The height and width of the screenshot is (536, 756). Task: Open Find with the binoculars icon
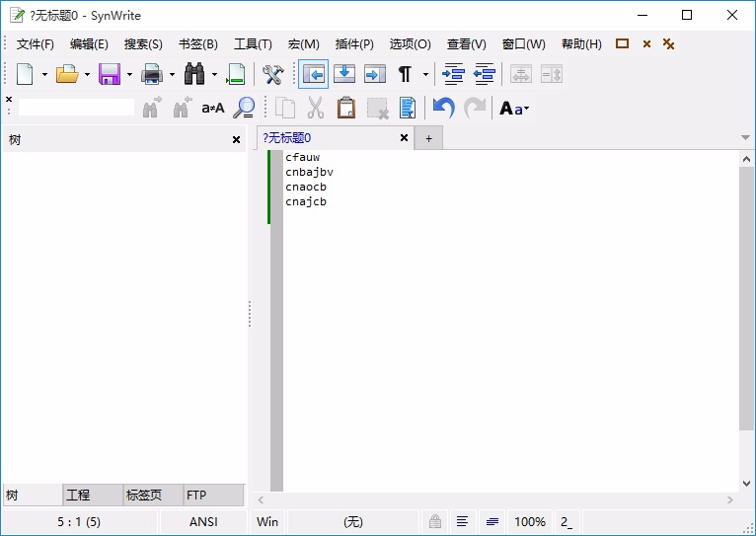[194, 74]
